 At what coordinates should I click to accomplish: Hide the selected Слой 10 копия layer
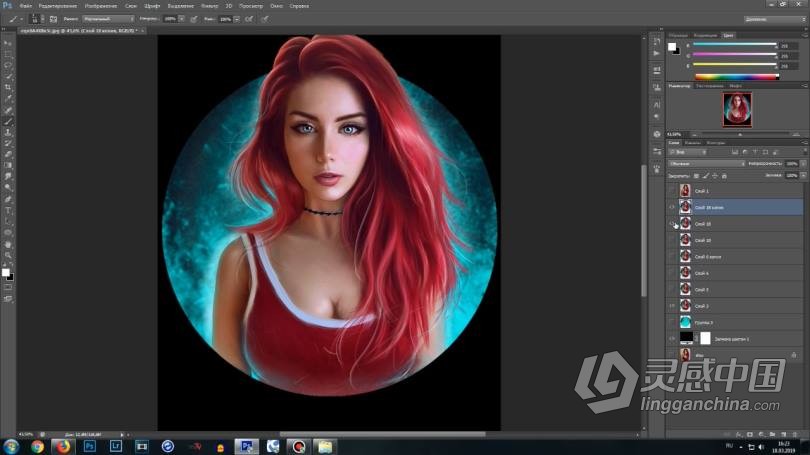pos(672,207)
